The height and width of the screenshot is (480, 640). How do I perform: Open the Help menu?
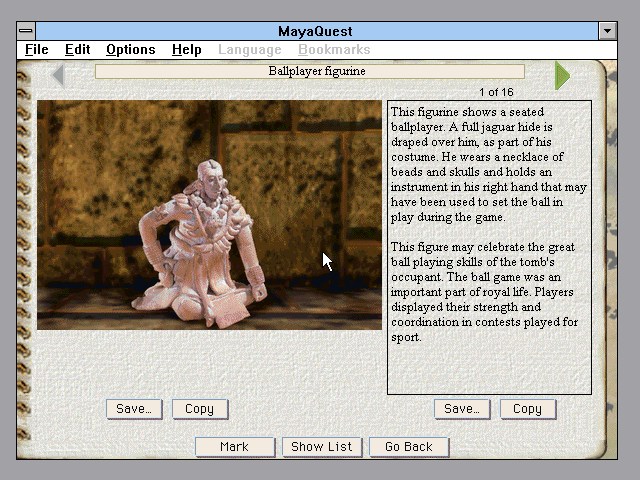(x=186, y=49)
